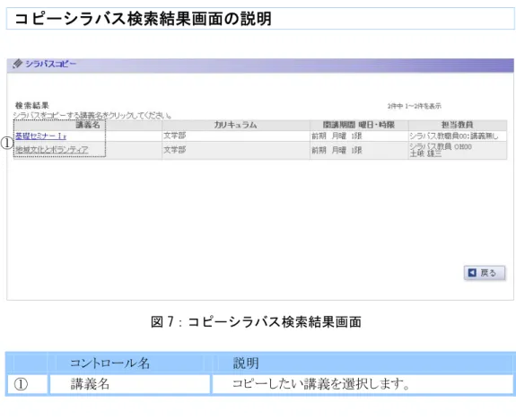Select the カリキュラム column header
Screen dimensions: 516x420
click(236, 125)
